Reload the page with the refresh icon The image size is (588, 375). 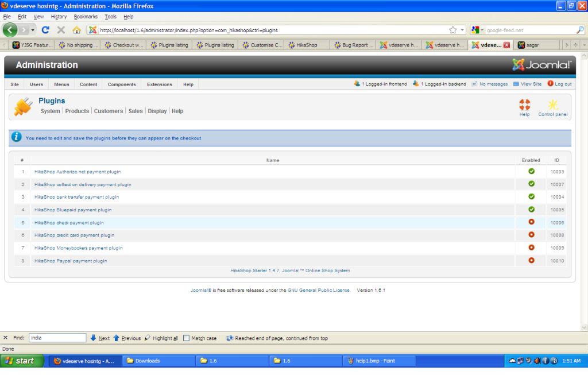coord(45,30)
